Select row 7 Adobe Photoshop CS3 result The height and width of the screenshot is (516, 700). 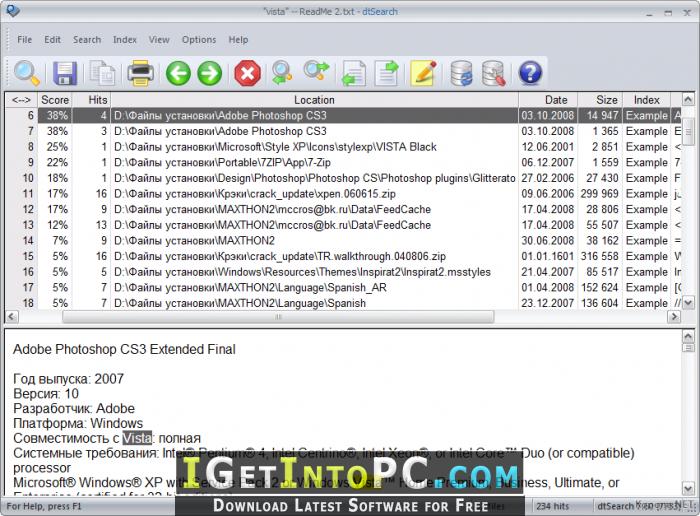344,131
